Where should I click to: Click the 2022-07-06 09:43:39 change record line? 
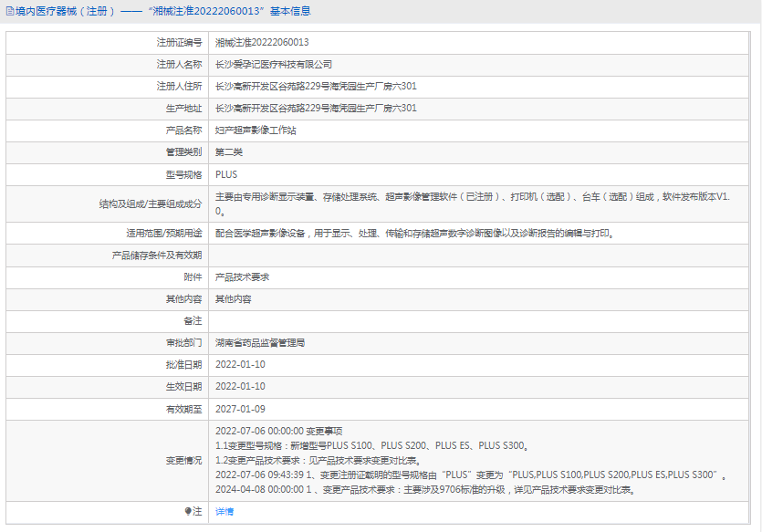(471, 475)
